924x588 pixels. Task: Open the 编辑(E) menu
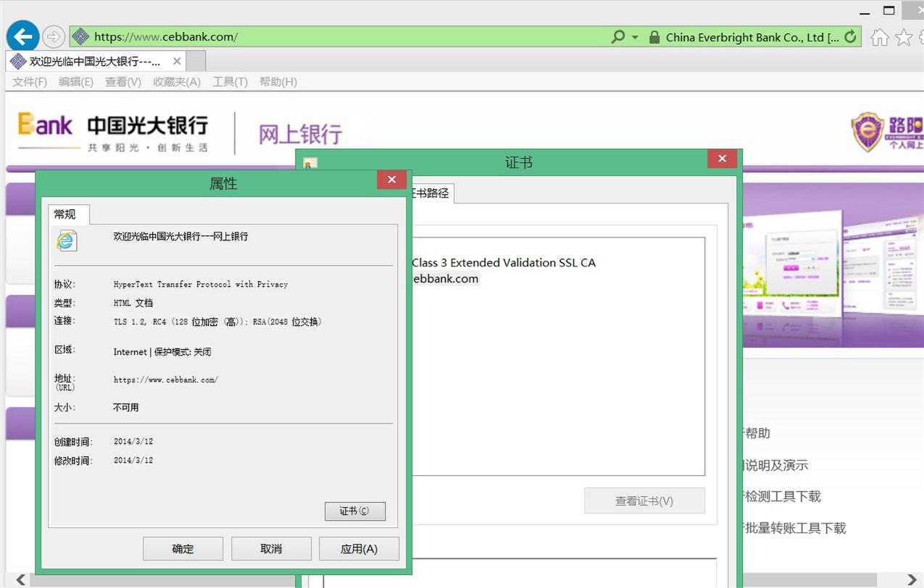[x=76, y=82]
